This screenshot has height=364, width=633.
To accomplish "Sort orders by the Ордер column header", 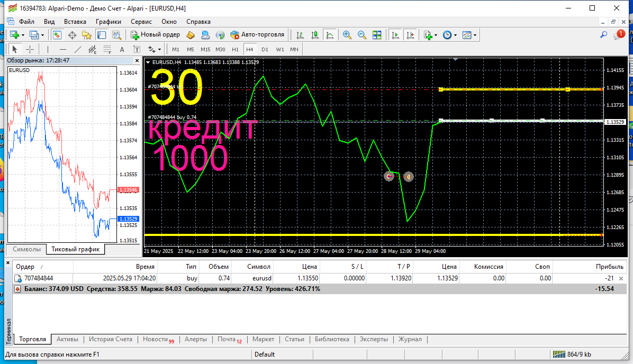I will point(43,267).
